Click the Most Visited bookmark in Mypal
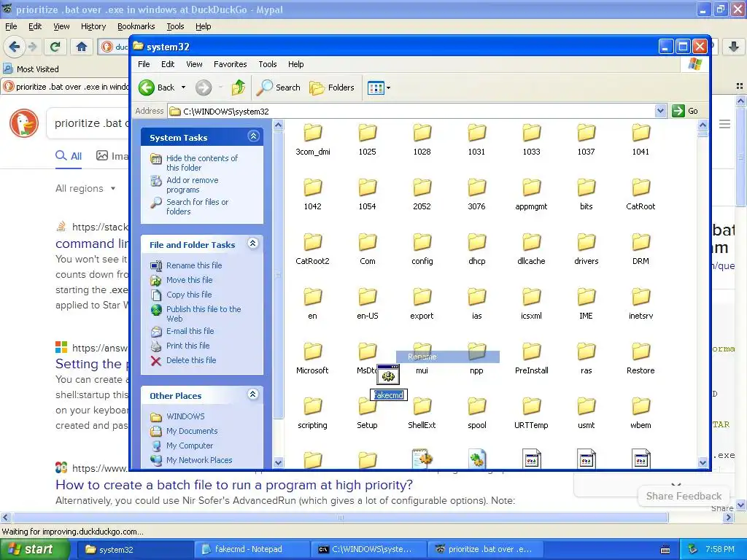This screenshot has width=747, height=560. [x=31, y=69]
